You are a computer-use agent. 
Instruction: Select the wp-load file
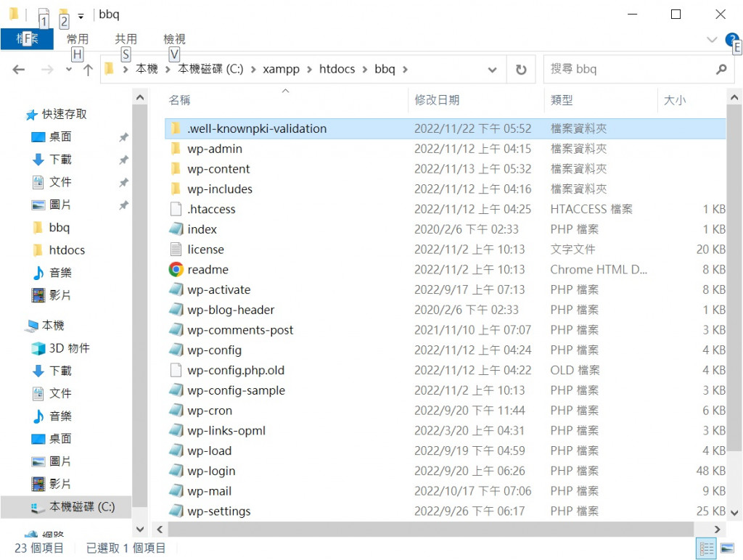pyautogui.click(x=209, y=450)
